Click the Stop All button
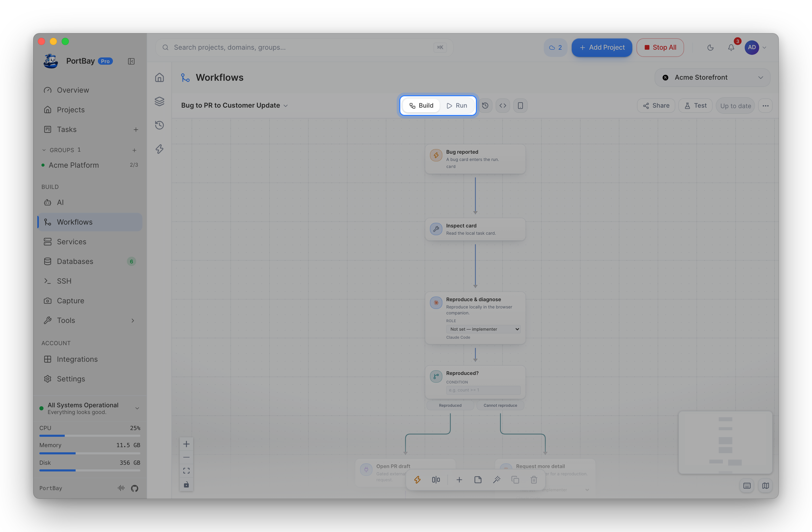 (x=660, y=47)
